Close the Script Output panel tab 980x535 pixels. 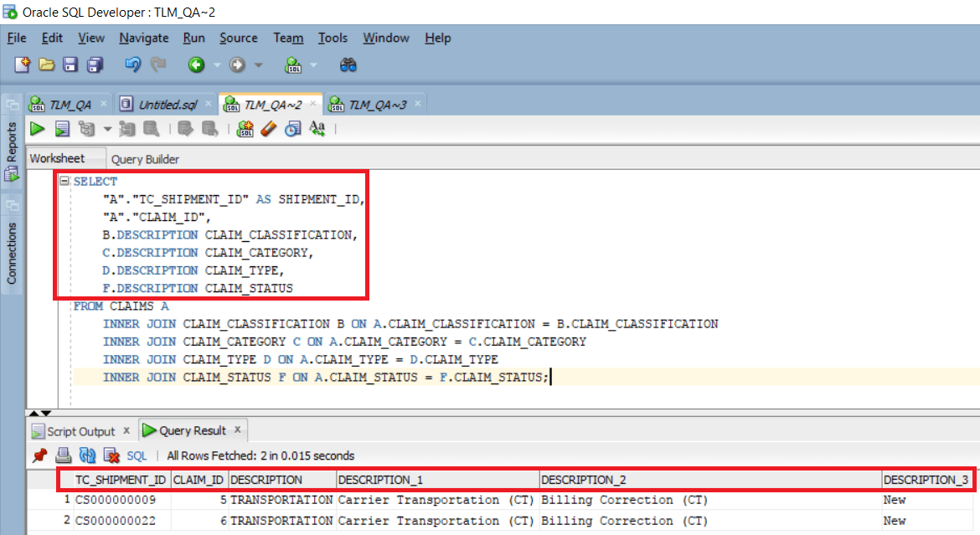pos(126,430)
